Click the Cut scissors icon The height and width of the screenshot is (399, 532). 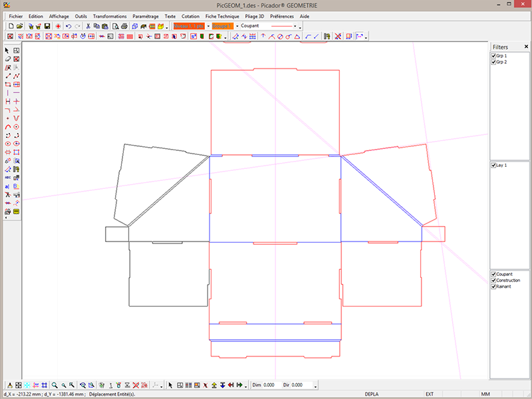(x=88, y=26)
